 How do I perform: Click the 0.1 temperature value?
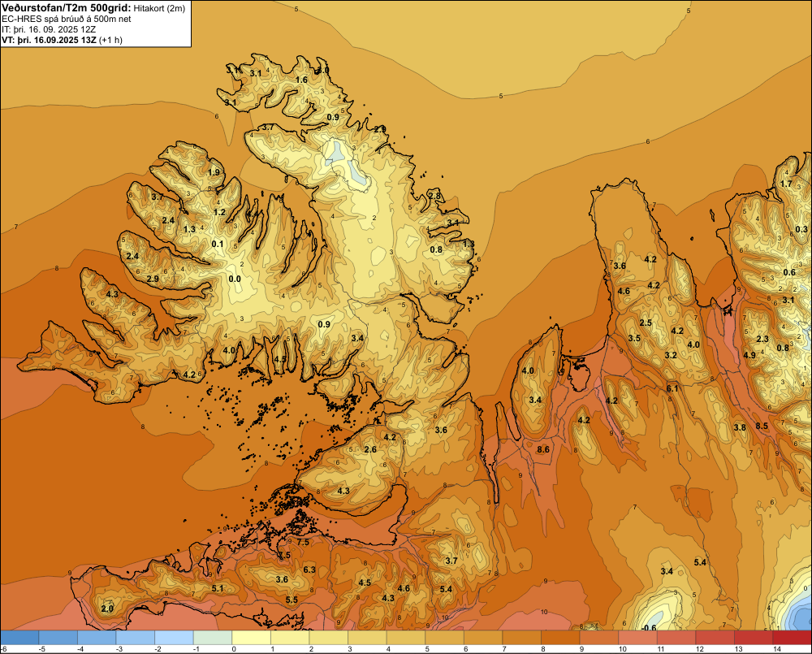(218, 244)
